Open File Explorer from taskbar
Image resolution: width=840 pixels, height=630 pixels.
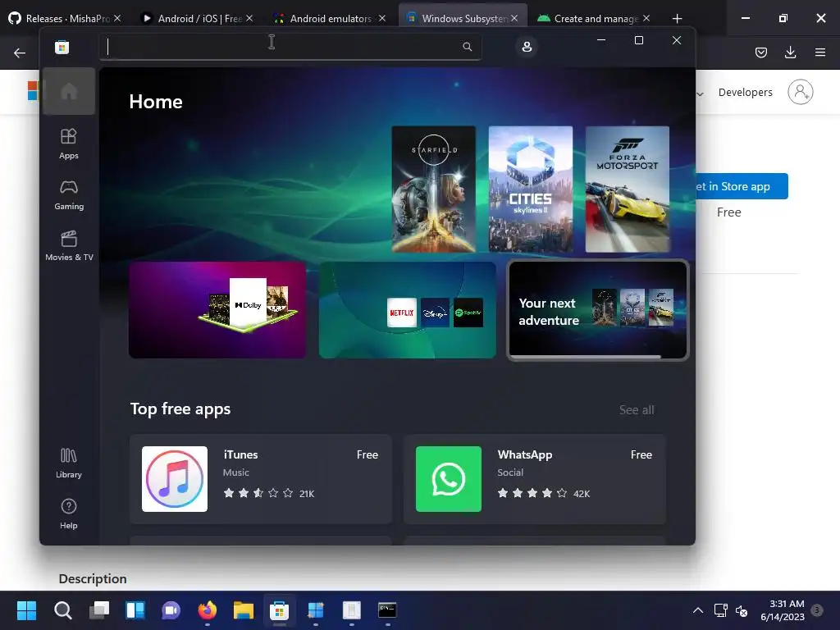pyautogui.click(x=243, y=610)
